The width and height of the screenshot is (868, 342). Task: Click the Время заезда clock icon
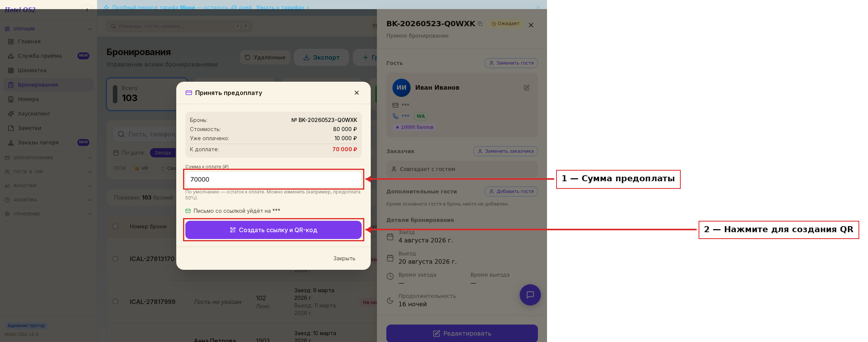[x=390, y=276]
